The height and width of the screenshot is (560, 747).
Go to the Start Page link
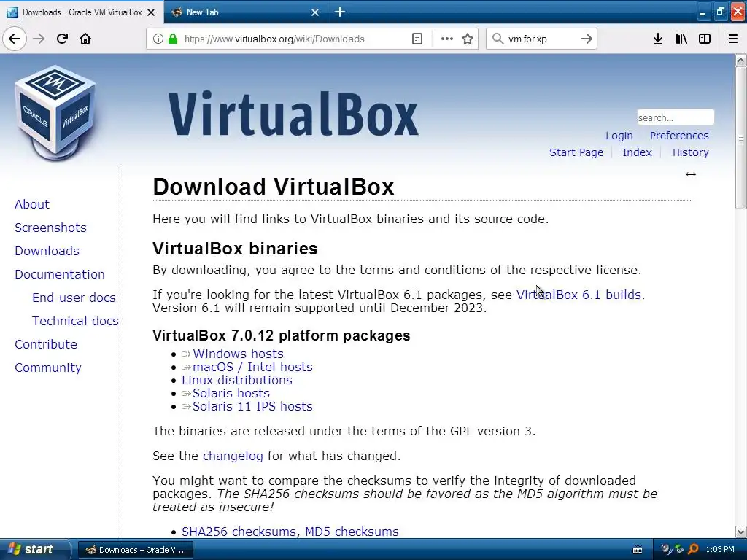coord(576,152)
